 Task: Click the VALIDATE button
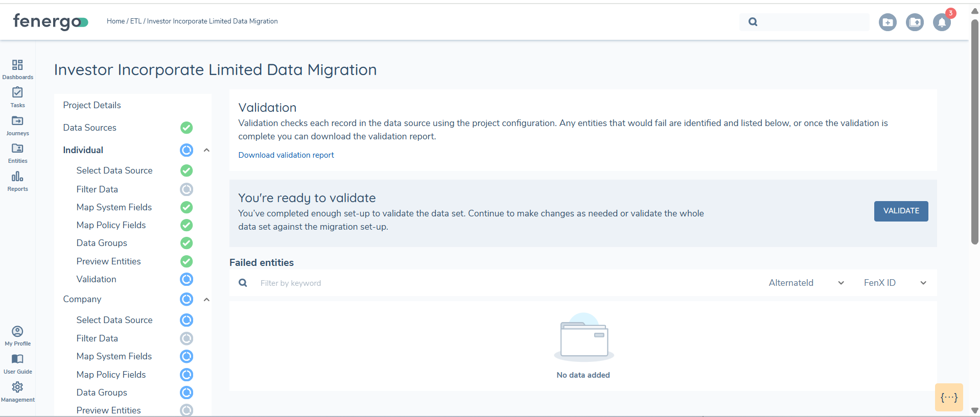(901, 211)
